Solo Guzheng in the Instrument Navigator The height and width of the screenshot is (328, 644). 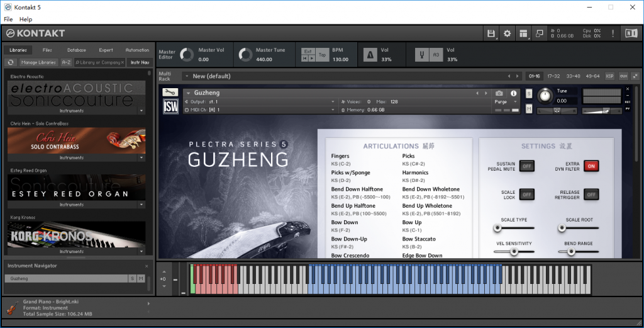[x=132, y=278]
